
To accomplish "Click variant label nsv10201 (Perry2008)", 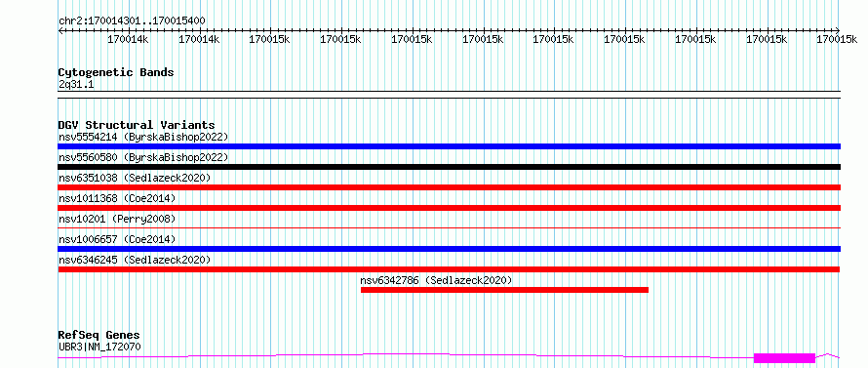I will pos(117,219).
